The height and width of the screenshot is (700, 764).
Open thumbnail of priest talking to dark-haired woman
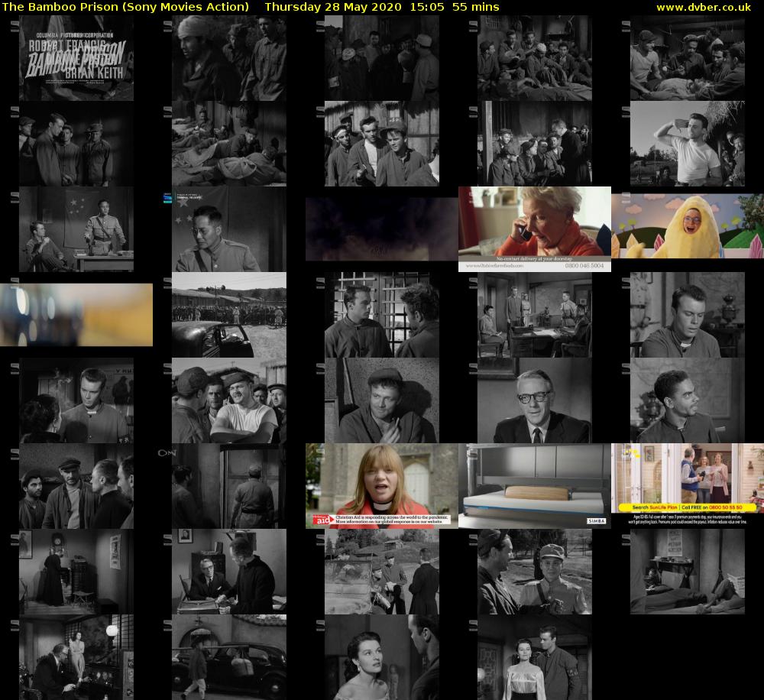click(x=76, y=400)
